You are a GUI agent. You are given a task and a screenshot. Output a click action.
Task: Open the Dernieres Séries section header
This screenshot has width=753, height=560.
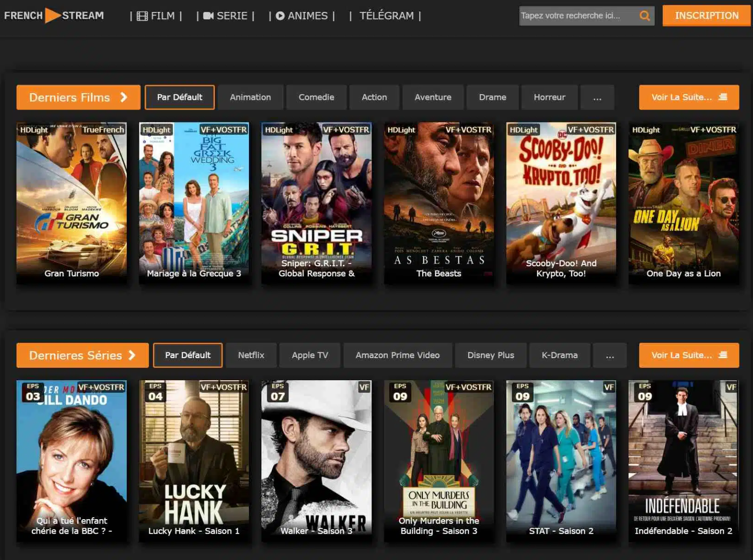pyautogui.click(x=82, y=355)
